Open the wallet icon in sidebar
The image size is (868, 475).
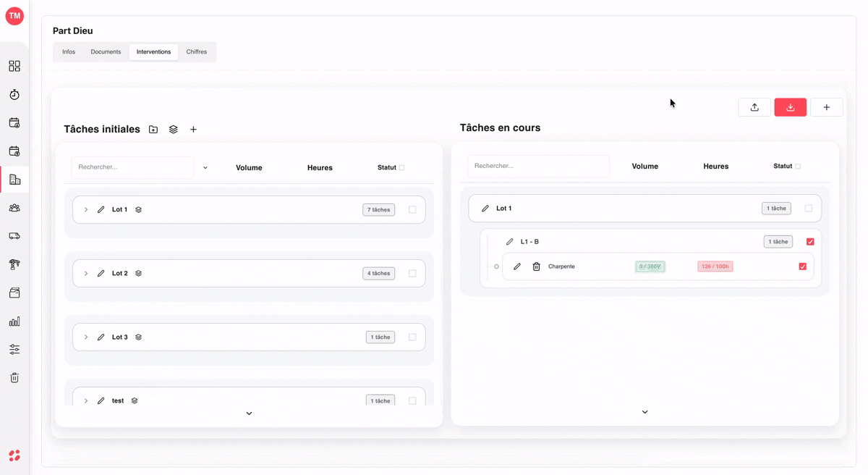(x=14, y=293)
